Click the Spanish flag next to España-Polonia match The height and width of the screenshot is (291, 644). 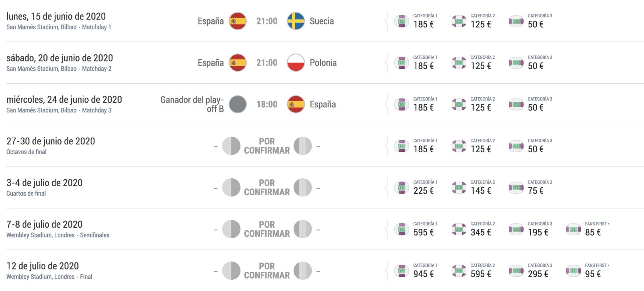(238, 63)
